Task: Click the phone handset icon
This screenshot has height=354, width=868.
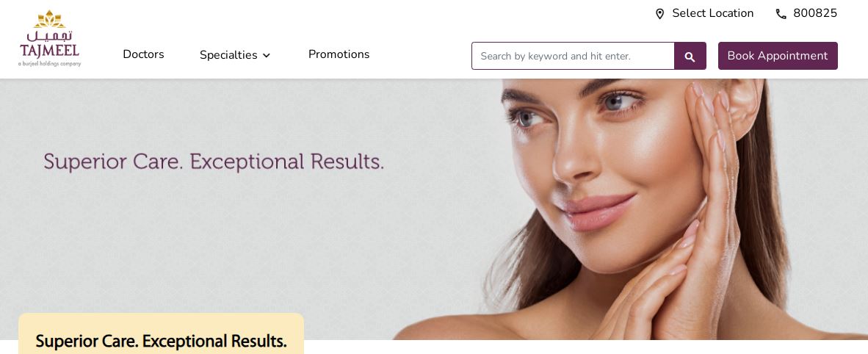Action: coord(781,14)
